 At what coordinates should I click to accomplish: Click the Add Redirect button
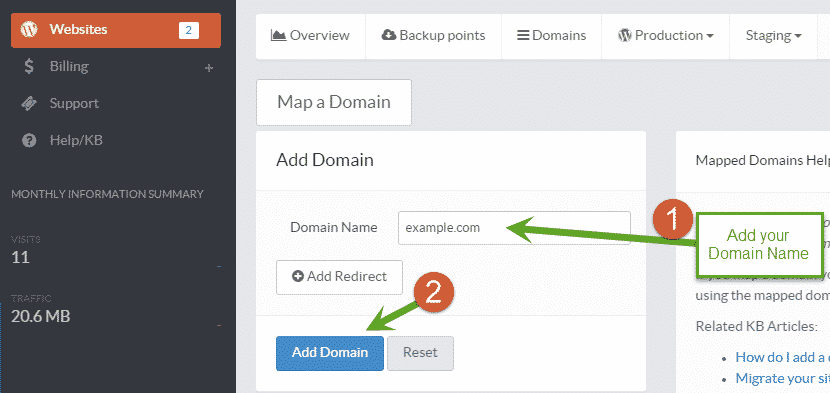339,277
